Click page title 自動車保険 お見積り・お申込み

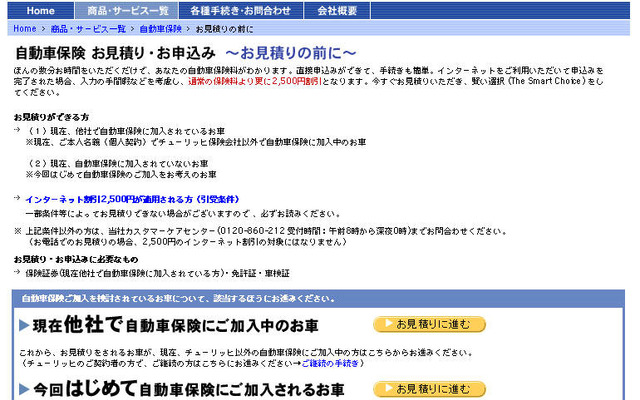[x=115, y=53]
